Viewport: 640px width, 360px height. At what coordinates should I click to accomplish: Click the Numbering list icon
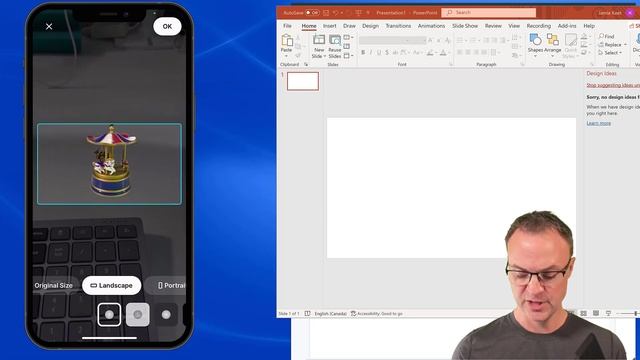pyautogui.click(x=473, y=40)
